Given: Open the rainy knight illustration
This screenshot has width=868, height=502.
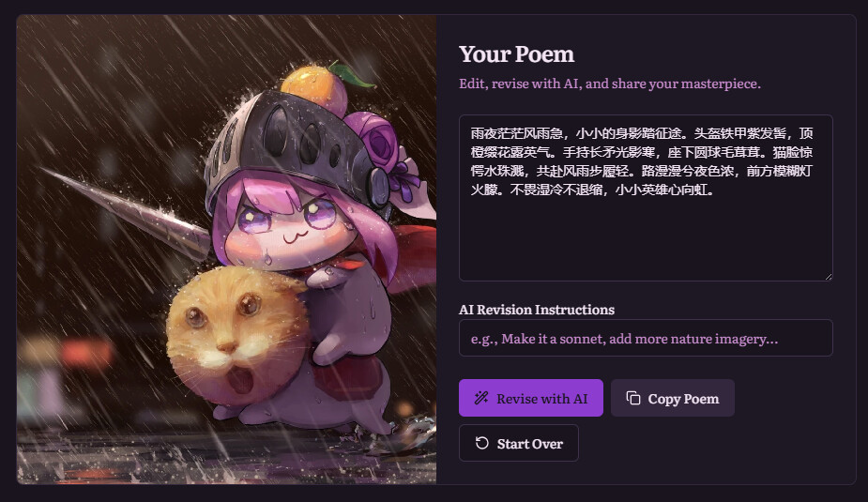Looking at the screenshot, I should point(226,250).
